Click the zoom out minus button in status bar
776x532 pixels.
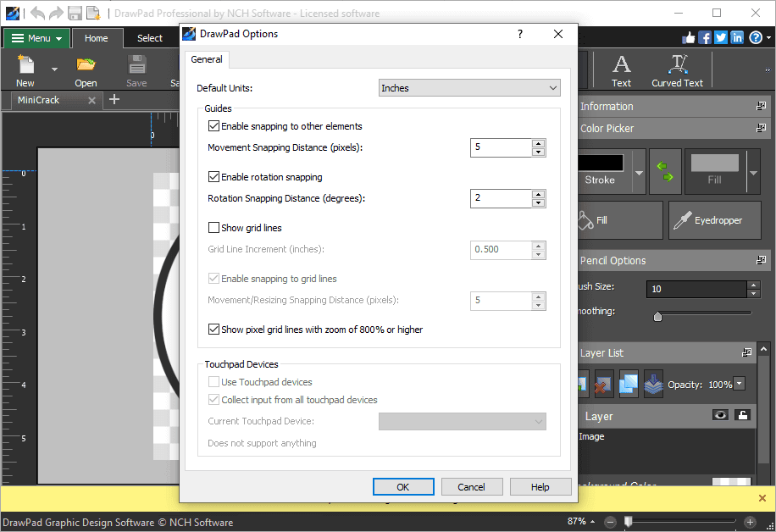tap(610, 522)
